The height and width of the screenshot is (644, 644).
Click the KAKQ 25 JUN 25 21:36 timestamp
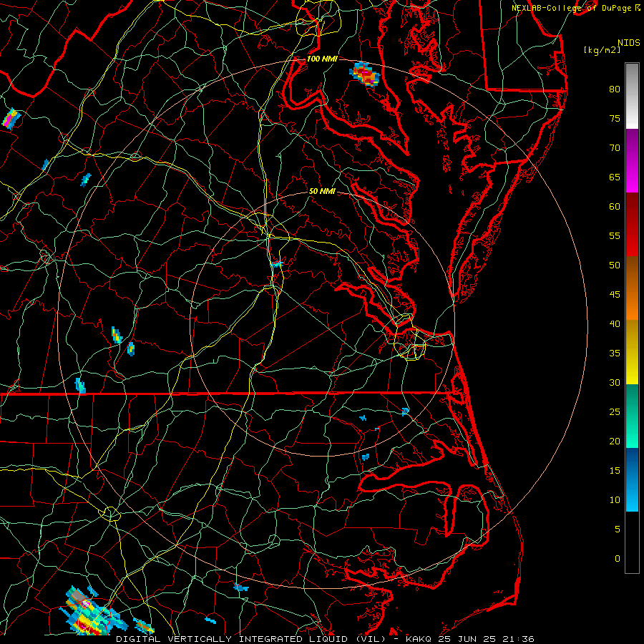pos(470,639)
